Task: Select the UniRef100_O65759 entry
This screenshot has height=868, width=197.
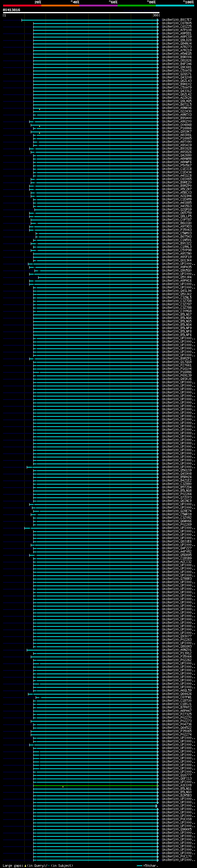Action: tap(176, 213)
